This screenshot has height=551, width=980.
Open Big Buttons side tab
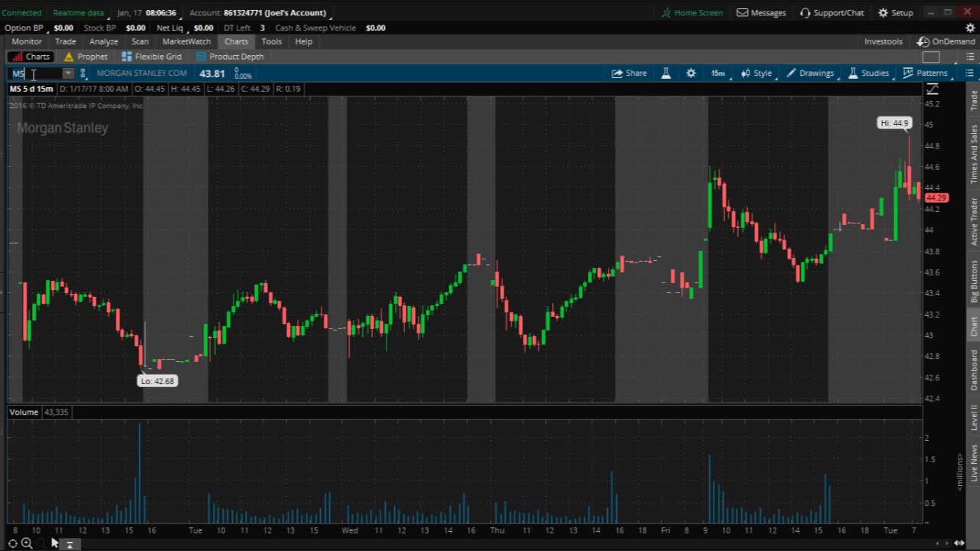tap(974, 281)
